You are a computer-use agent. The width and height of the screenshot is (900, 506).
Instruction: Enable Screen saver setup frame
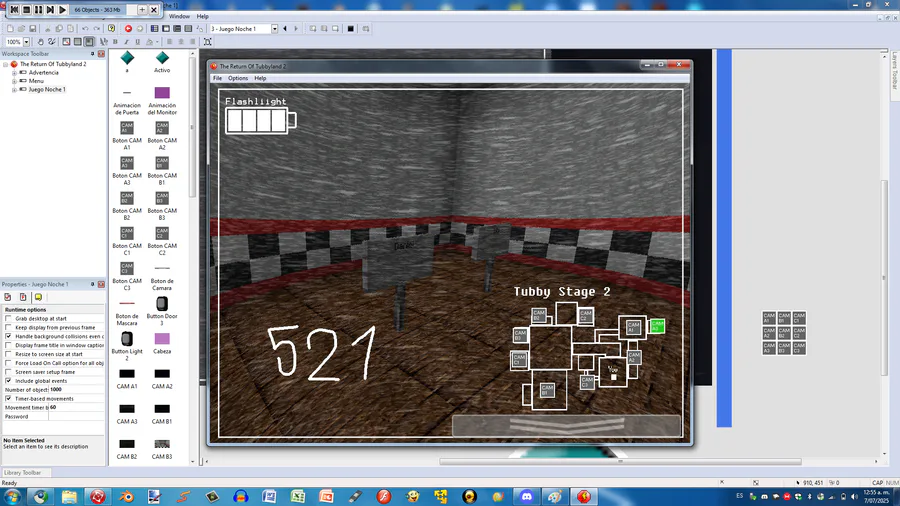[x=8, y=372]
